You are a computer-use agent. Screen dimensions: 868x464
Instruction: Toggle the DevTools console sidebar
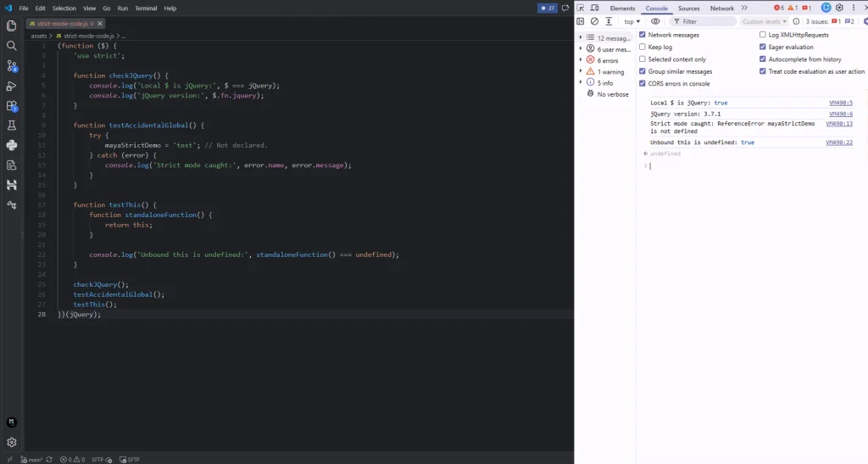(580, 21)
